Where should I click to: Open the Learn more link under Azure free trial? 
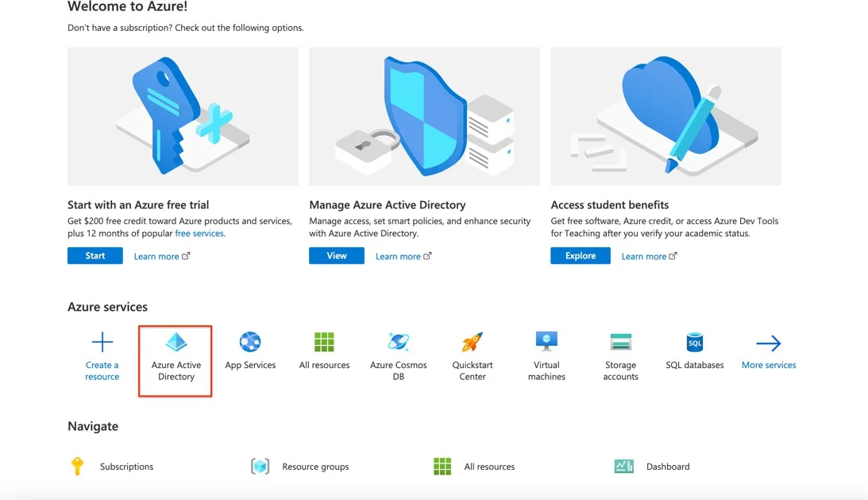pyautogui.click(x=156, y=256)
